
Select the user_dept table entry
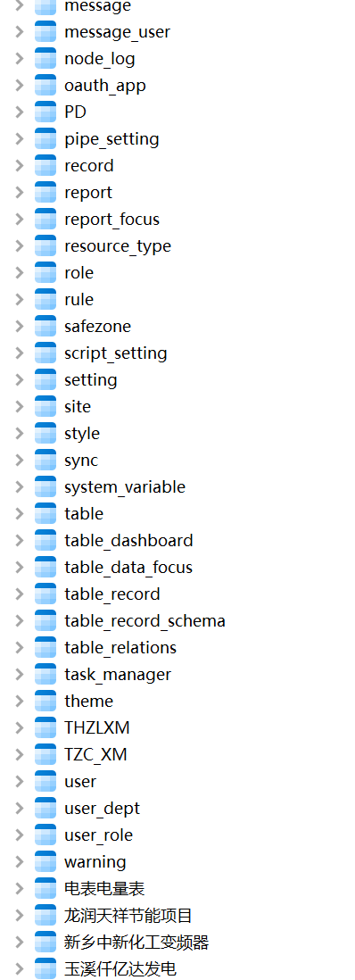pos(102,809)
